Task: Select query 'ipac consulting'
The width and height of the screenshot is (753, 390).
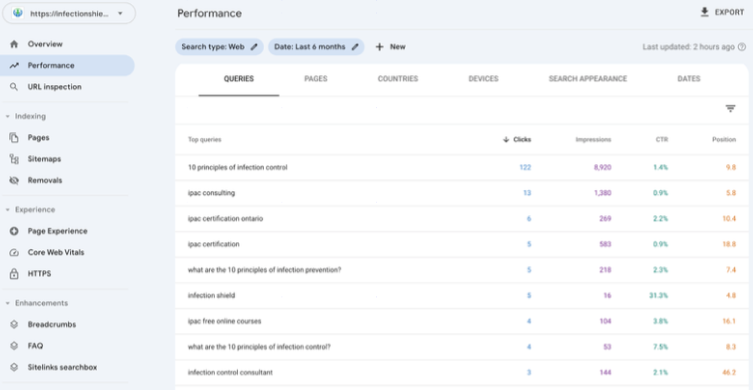Action: point(211,193)
